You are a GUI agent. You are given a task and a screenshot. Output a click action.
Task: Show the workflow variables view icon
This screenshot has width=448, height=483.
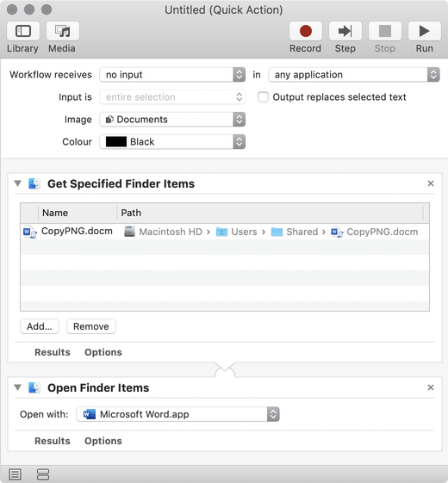43,474
